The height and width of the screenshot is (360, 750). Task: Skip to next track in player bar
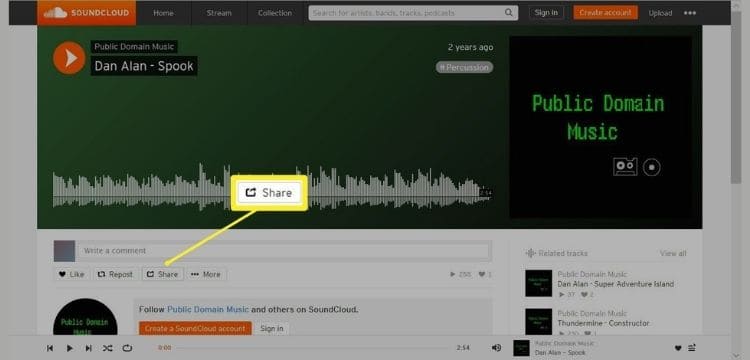pos(88,348)
